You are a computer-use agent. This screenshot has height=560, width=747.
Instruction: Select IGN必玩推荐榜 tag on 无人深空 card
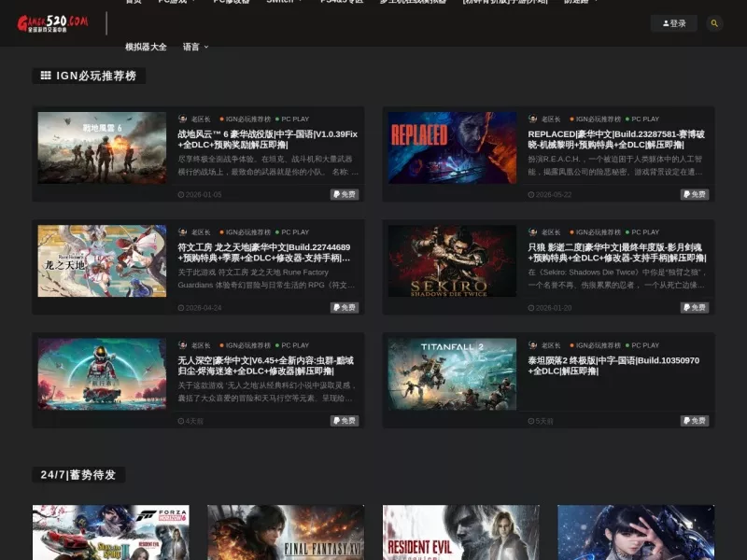245,345
